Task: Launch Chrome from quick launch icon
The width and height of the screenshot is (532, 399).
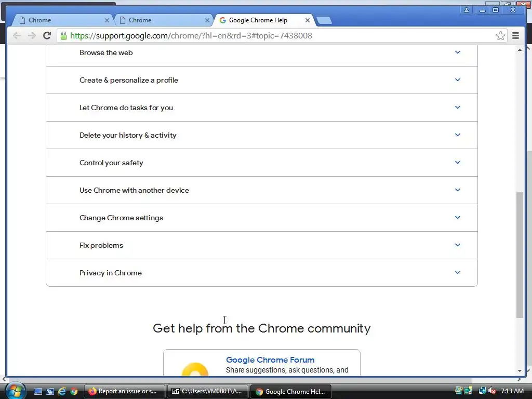Action: 74,391
